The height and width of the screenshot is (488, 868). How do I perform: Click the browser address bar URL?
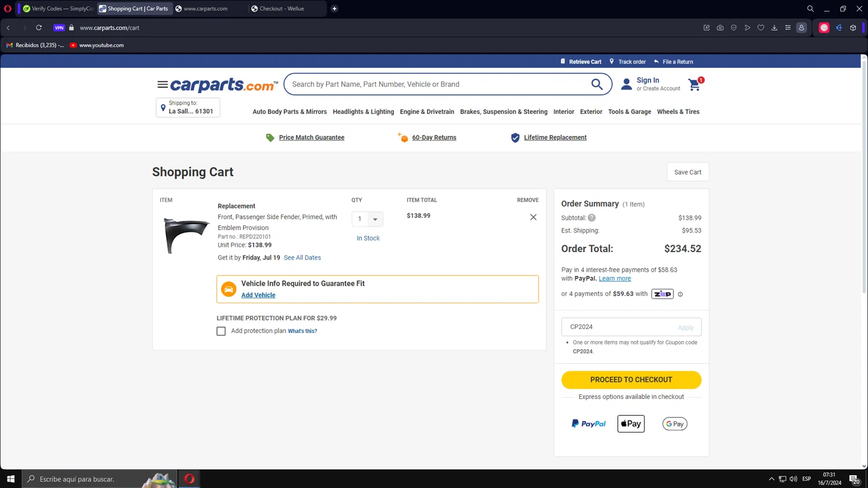click(x=109, y=28)
